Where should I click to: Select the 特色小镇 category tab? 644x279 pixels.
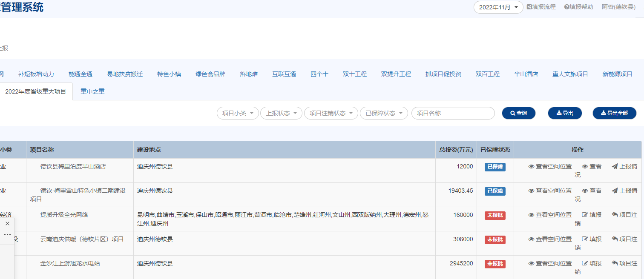[169, 74]
